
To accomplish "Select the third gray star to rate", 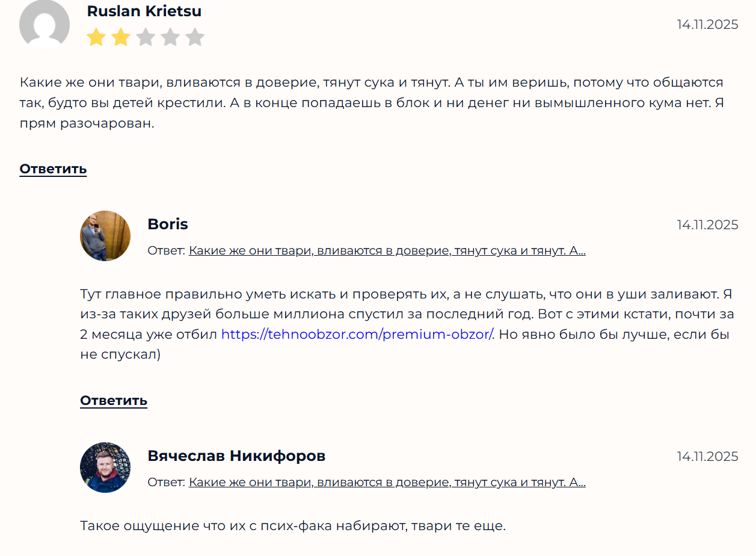I will click(x=146, y=37).
